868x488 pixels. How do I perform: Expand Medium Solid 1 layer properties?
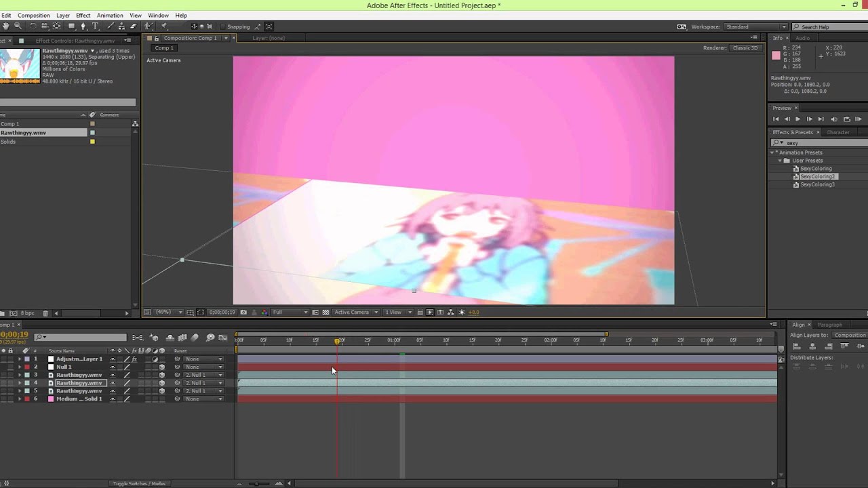(x=19, y=399)
